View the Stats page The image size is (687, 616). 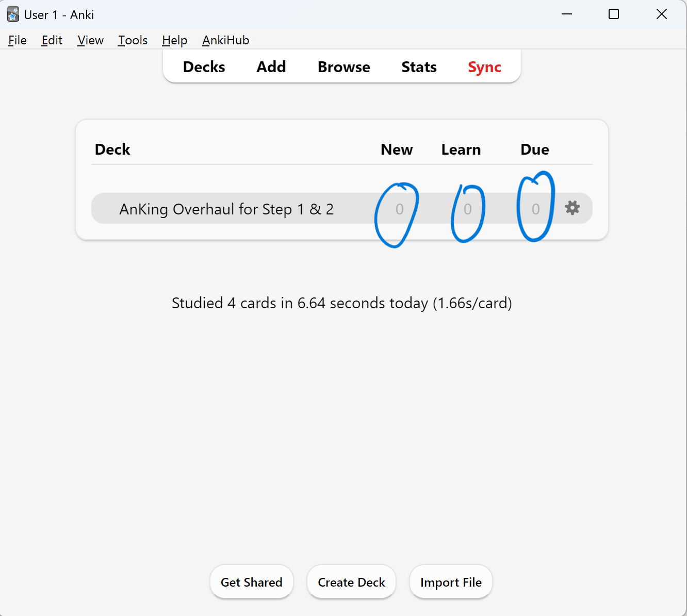point(419,67)
